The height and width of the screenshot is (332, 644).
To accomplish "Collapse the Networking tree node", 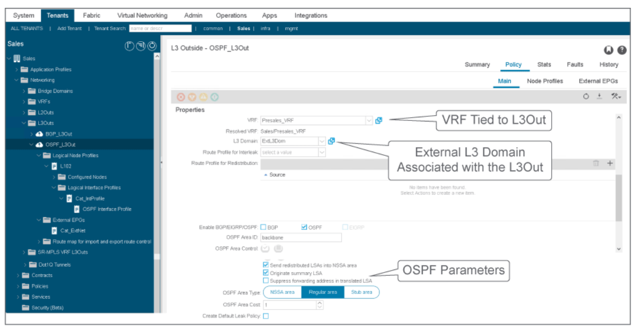I will point(17,80).
